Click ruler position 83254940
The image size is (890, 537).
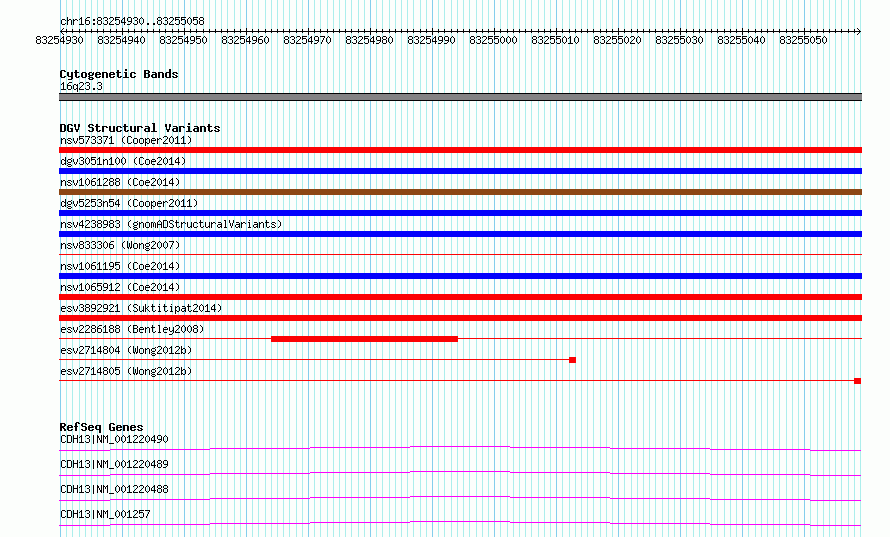coord(121,40)
